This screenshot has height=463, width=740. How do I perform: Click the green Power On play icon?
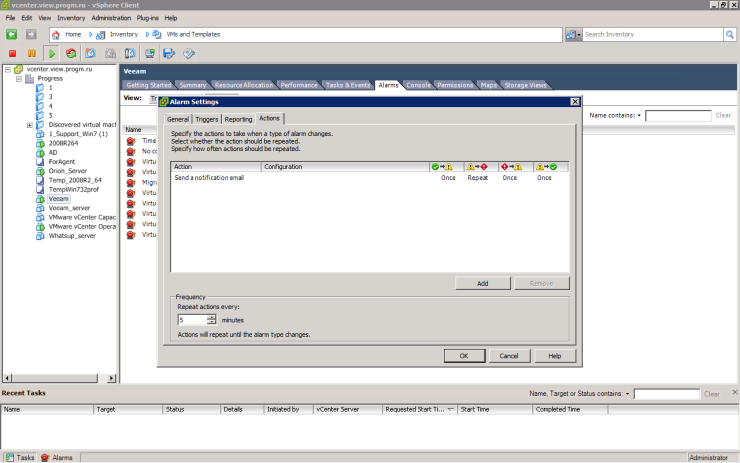(x=51, y=53)
